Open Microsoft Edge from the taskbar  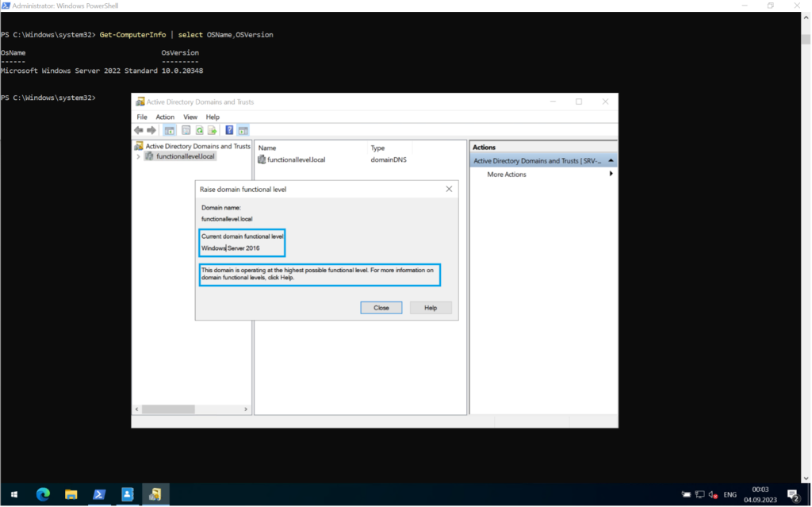pyautogui.click(x=43, y=494)
